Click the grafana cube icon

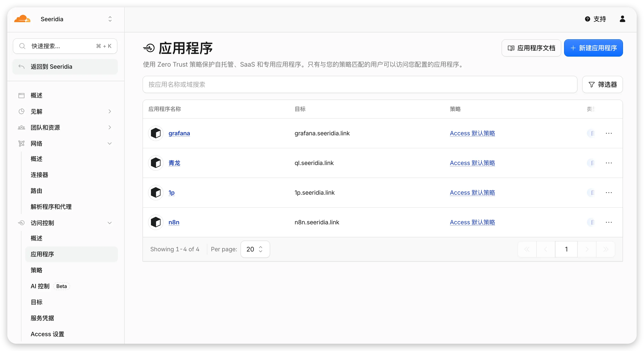tap(156, 134)
